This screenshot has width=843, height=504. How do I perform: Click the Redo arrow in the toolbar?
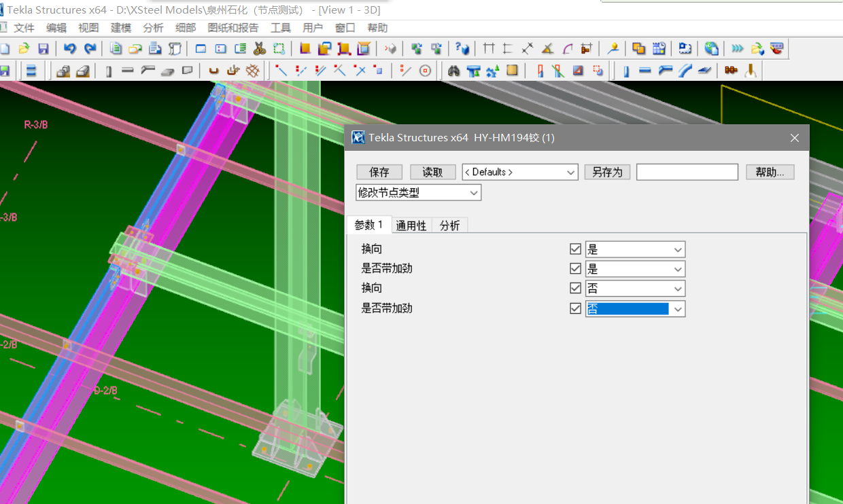pyautogui.click(x=90, y=48)
